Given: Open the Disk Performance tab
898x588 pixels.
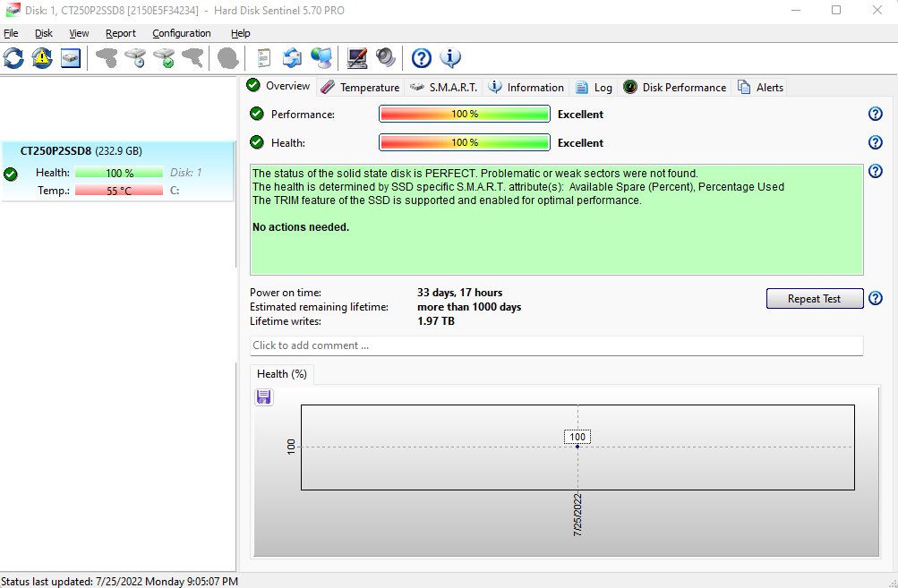Looking at the screenshot, I should 675,88.
